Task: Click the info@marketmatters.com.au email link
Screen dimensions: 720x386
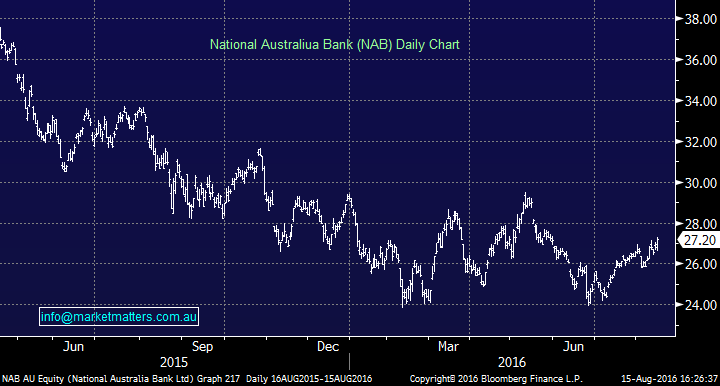Action: (119, 316)
